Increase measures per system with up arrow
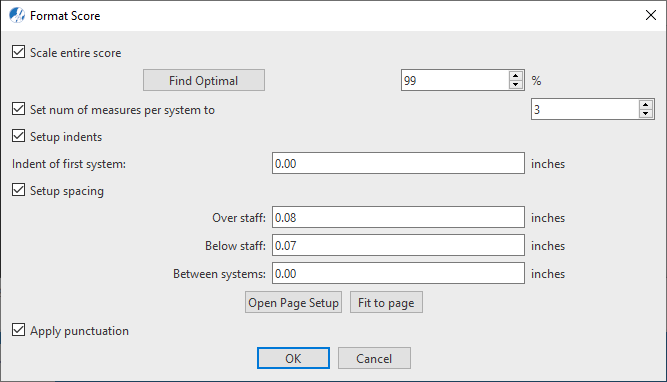 point(646,105)
